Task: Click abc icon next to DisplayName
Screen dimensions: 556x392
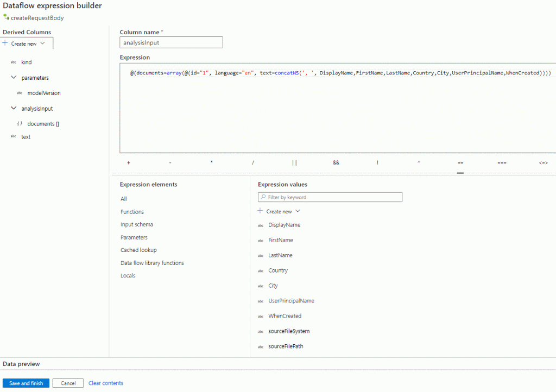Action: pyautogui.click(x=261, y=225)
